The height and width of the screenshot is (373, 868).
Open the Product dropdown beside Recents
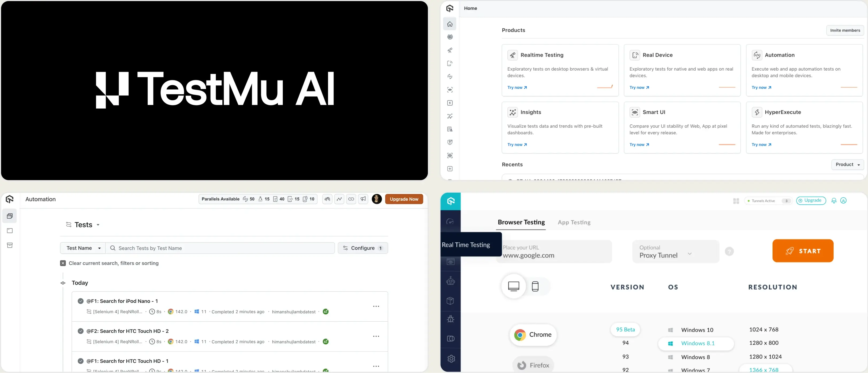[847, 165]
